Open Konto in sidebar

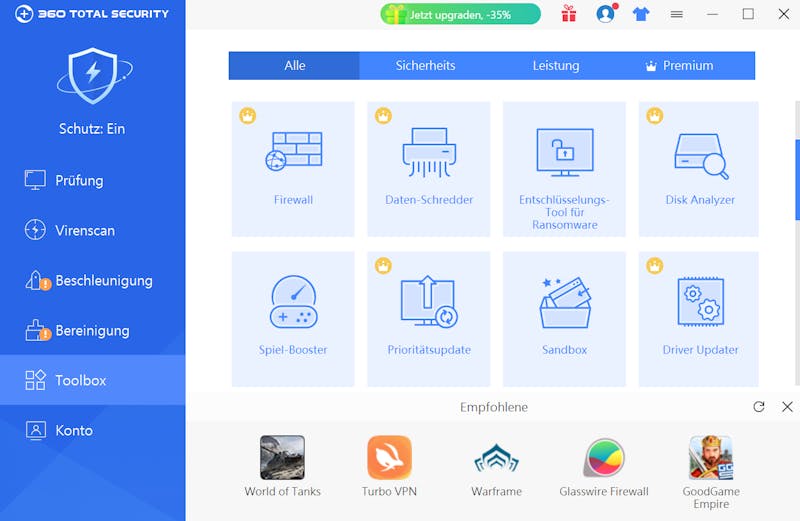pyautogui.click(x=93, y=430)
